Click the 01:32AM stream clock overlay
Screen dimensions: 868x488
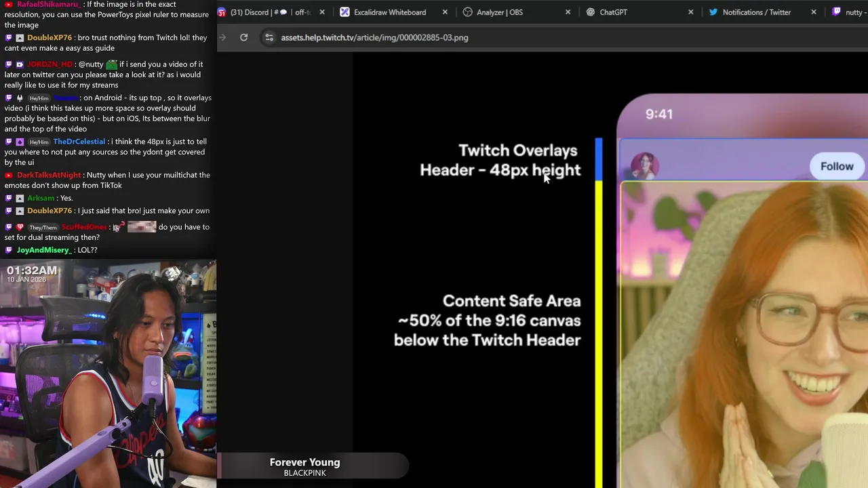click(x=32, y=270)
